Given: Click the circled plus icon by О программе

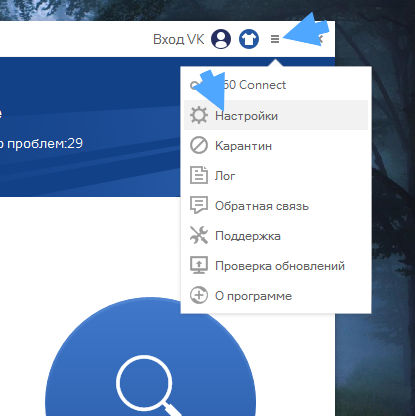Looking at the screenshot, I should (199, 295).
